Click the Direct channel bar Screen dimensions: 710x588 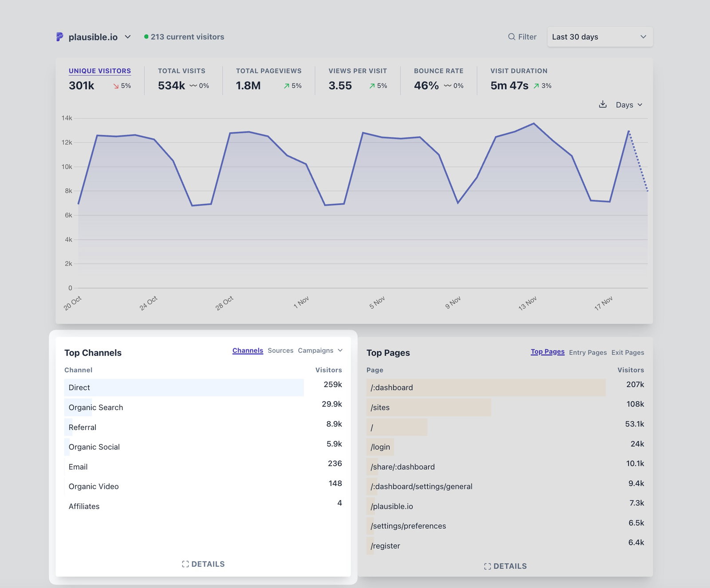tap(184, 387)
